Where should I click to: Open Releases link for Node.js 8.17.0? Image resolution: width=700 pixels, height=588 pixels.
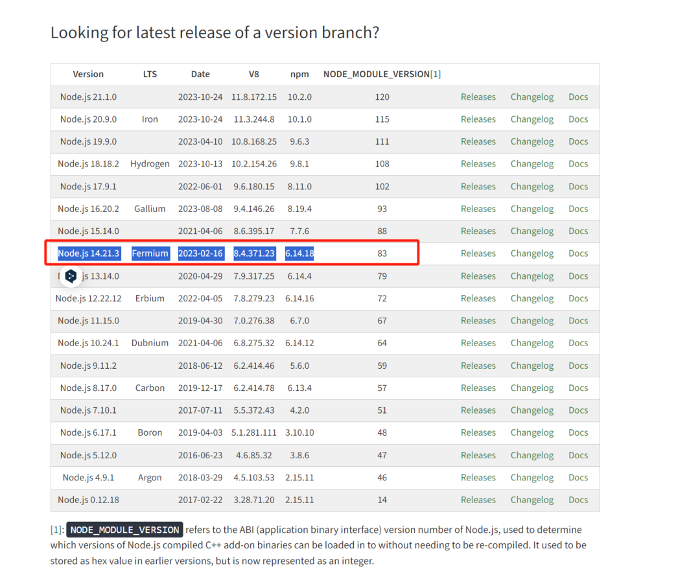pos(478,388)
